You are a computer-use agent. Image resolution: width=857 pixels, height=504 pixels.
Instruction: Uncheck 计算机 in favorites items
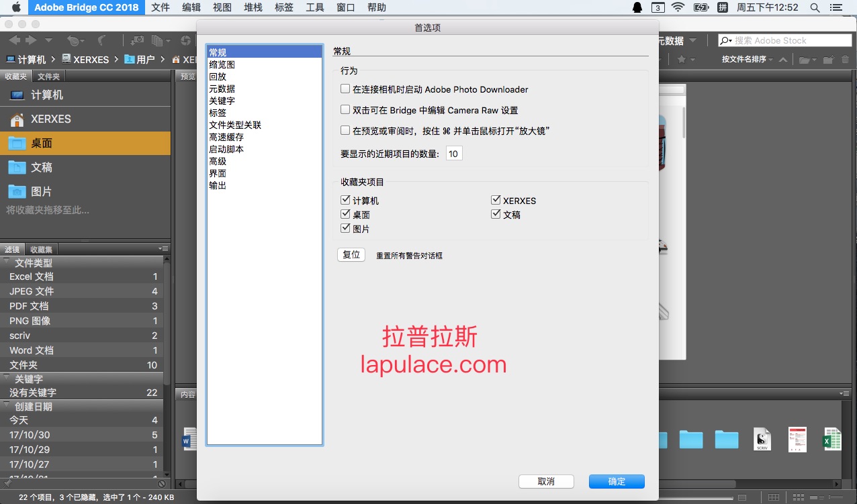(x=345, y=200)
